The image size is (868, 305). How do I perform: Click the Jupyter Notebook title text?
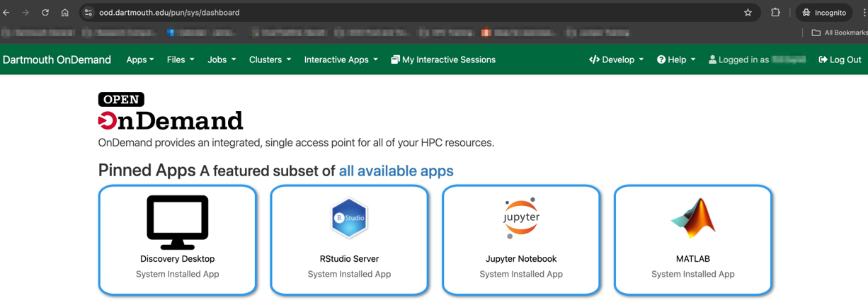521,259
